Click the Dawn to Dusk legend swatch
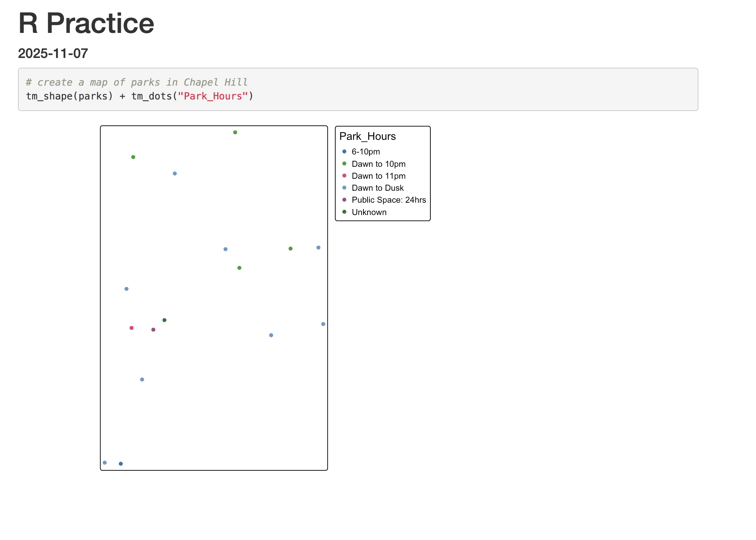 pyautogui.click(x=344, y=188)
